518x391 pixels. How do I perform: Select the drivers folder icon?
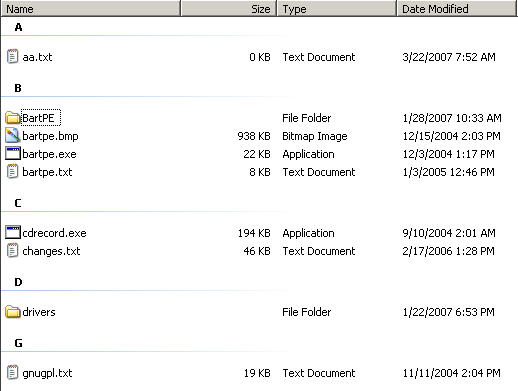(x=13, y=312)
